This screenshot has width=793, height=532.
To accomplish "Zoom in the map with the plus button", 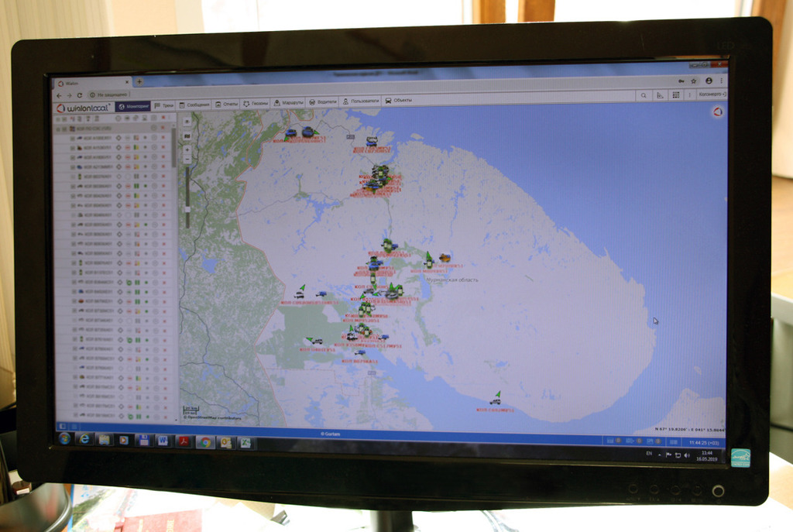I will tap(187, 149).
